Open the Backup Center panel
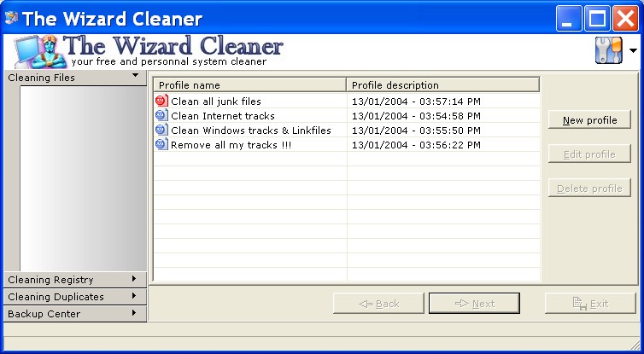Viewport: 644px width, 354px height. pos(75,313)
